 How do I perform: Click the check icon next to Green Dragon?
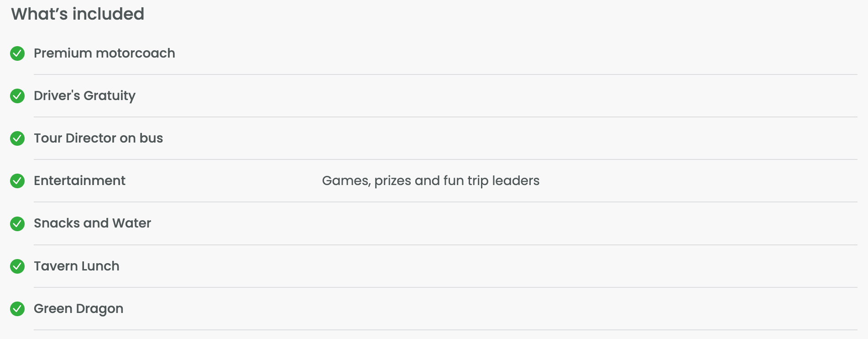coord(17,309)
